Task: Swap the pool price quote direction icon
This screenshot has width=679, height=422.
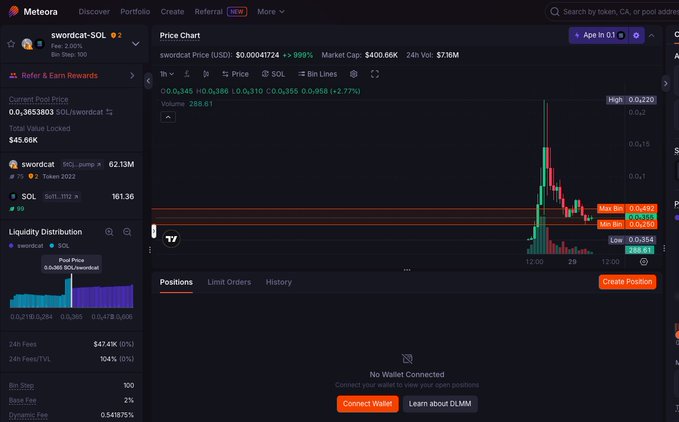Action: point(109,112)
